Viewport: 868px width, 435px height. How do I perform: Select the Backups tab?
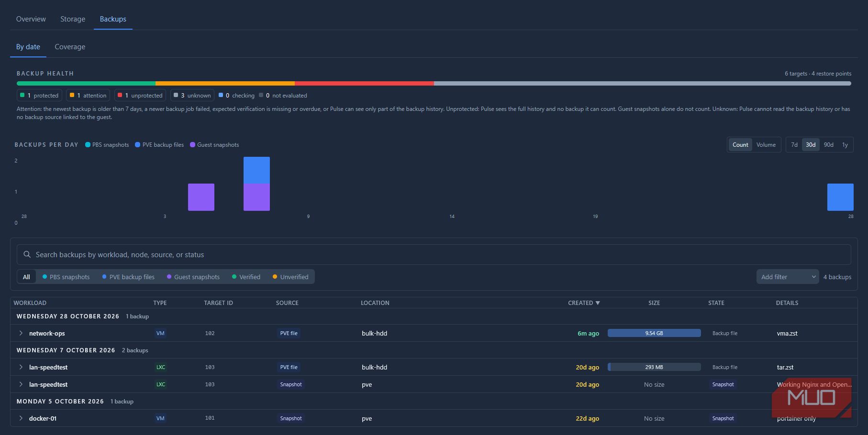[x=113, y=19]
